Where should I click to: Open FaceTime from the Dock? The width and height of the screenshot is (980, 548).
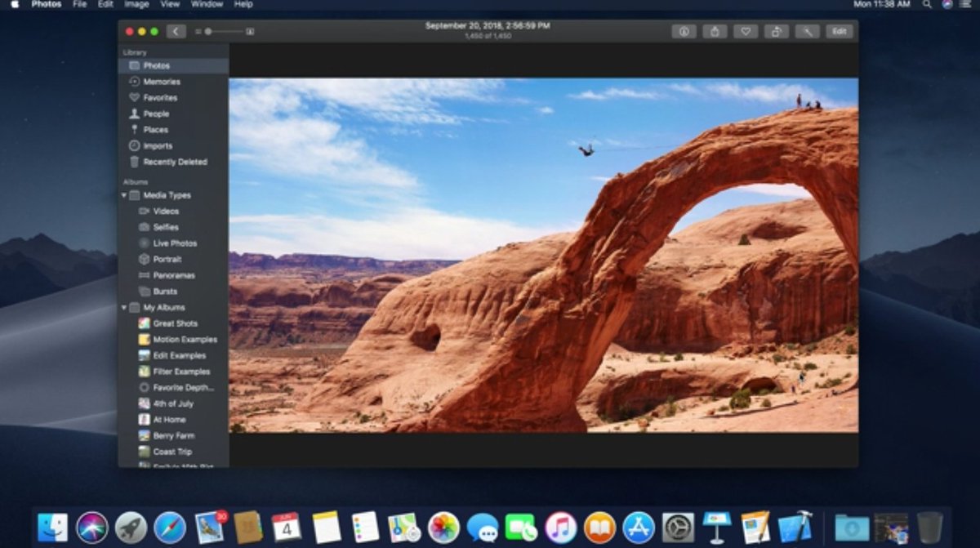(x=522, y=528)
